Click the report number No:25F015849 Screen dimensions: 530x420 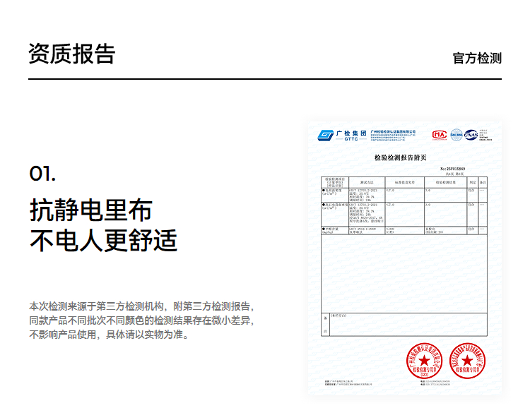(453, 169)
